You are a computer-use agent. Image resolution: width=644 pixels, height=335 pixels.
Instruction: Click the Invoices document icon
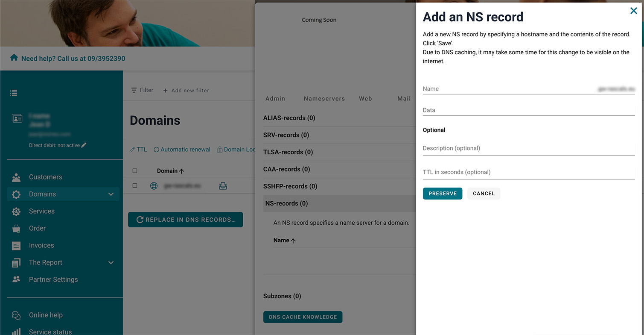coord(16,246)
